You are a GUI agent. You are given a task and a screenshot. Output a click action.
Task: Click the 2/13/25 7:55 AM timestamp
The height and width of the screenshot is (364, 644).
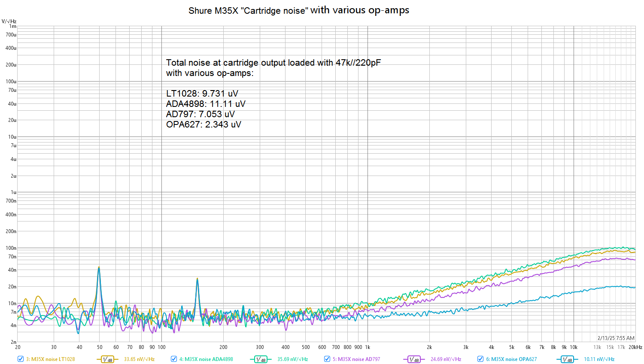[616, 338]
